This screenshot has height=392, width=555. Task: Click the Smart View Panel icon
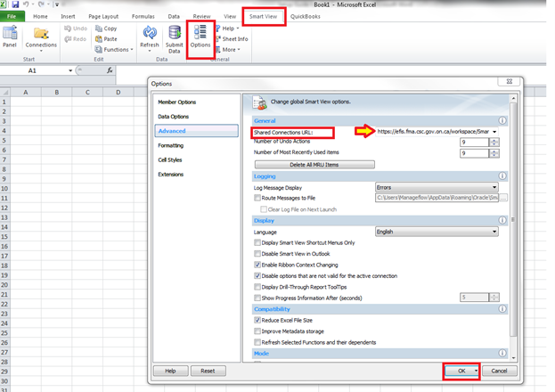point(10,37)
